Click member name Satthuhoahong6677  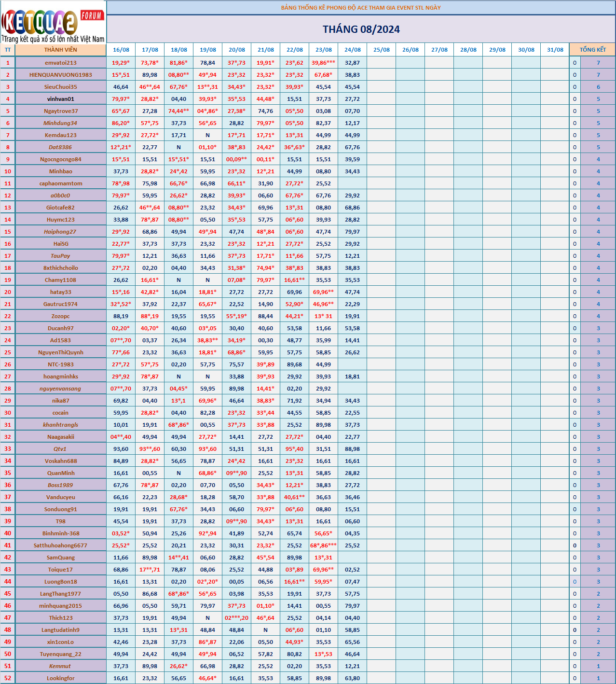[61, 545]
